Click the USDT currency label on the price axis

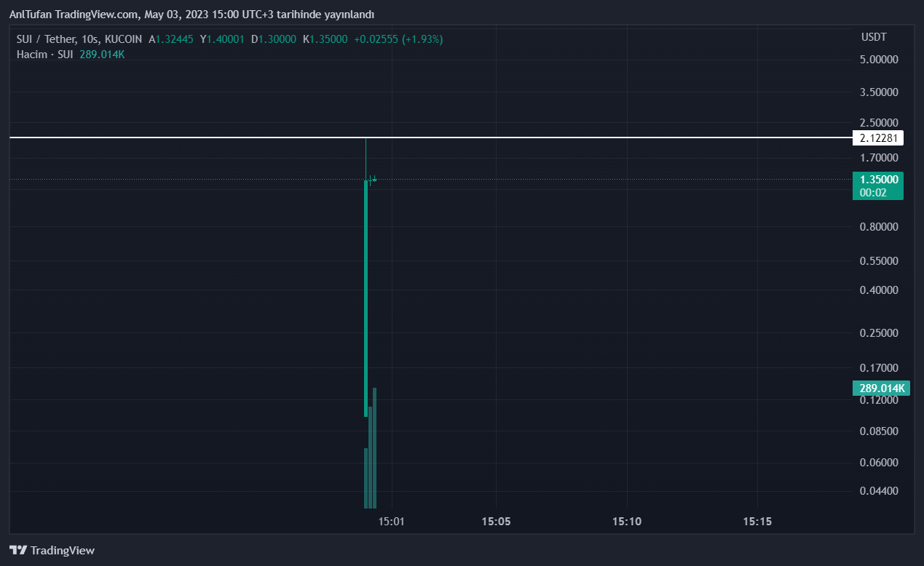click(873, 37)
